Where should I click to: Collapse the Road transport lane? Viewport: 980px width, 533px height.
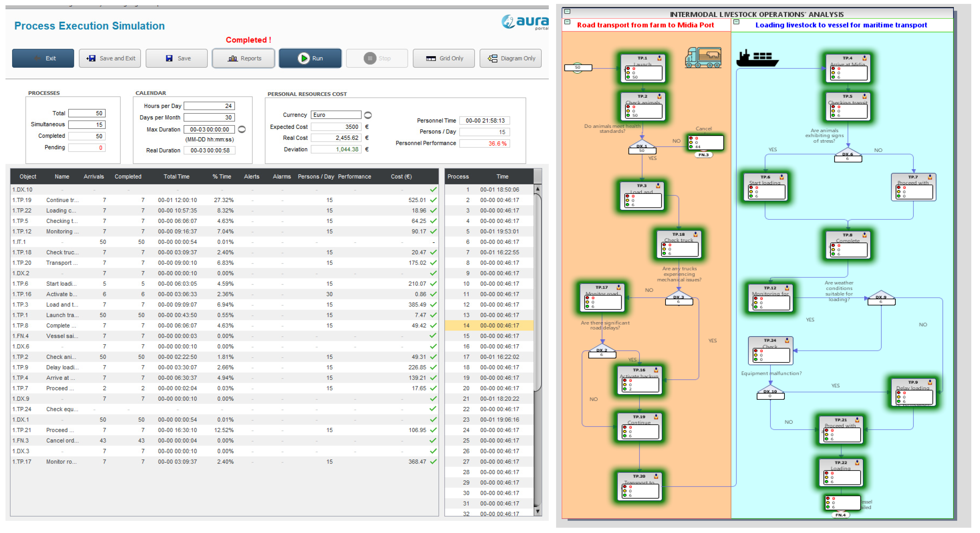(x=567, y=22)
